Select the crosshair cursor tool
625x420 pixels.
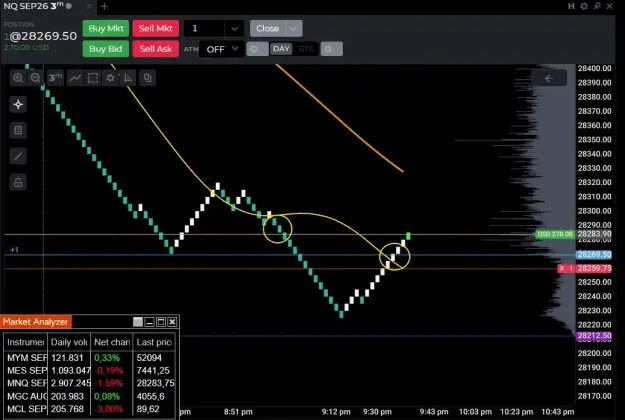click(18, 104)
